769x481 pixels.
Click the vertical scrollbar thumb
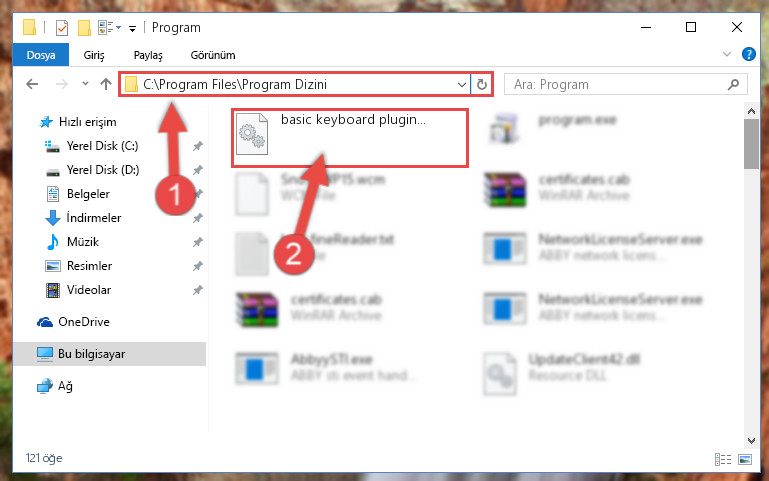pos(751,144)
